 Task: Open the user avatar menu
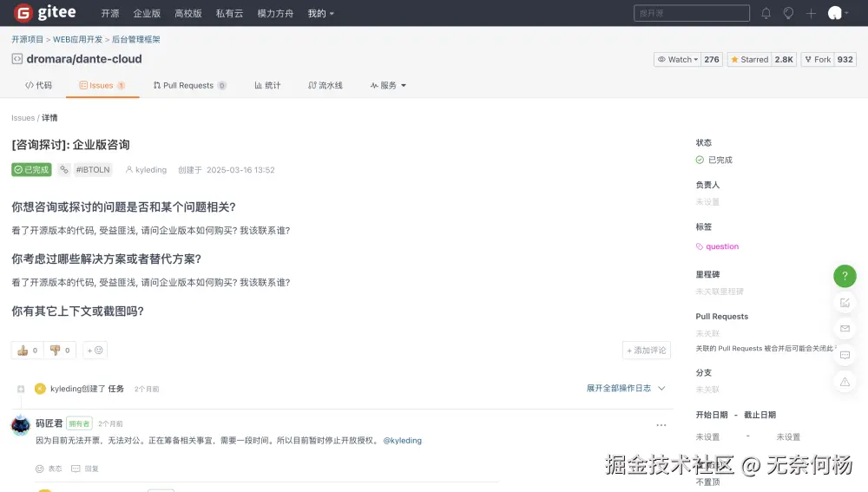pos(838,13)
